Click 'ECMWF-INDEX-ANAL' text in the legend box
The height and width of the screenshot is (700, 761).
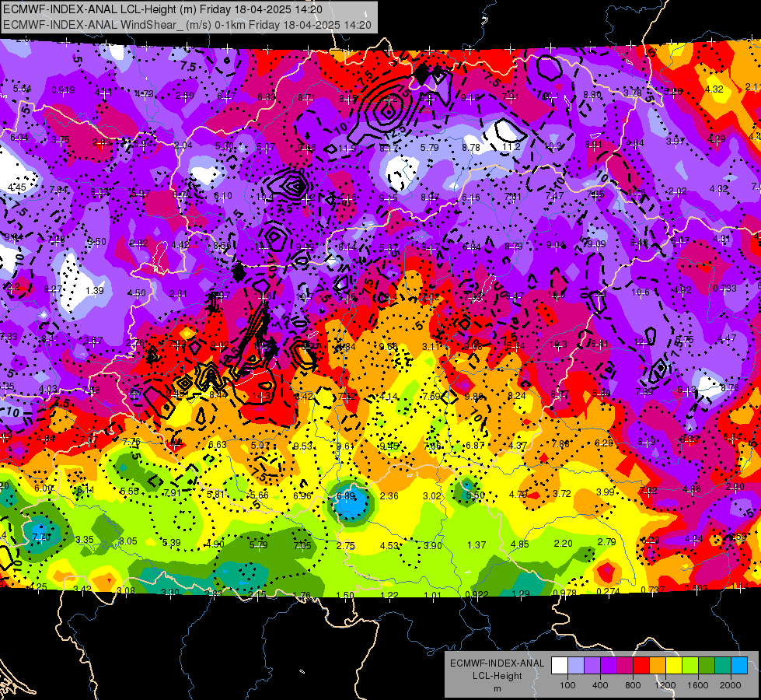(x=497, y=663)
